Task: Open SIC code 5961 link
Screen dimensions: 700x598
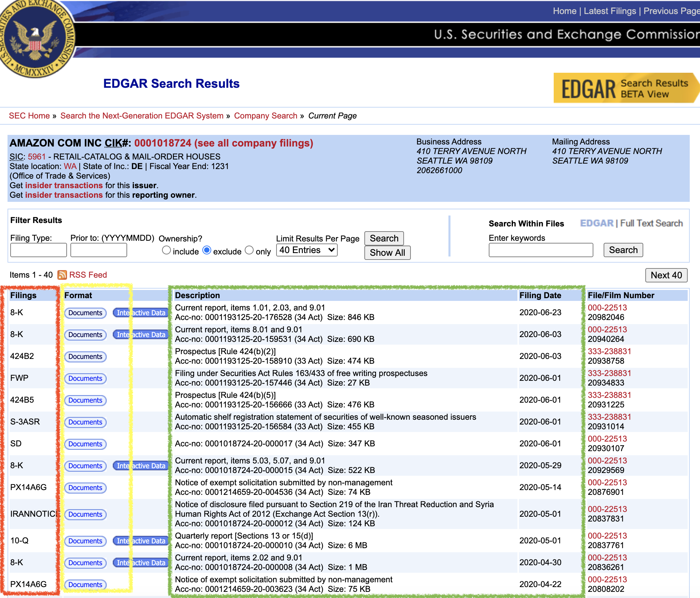Action: [37, 157]
